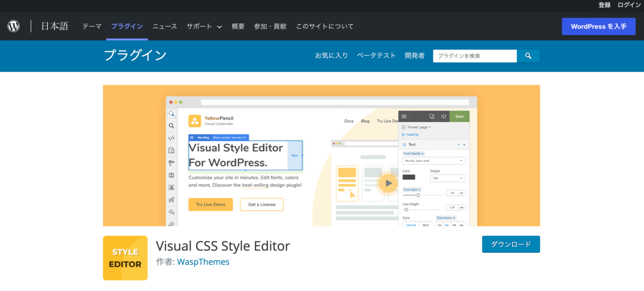
Task: Remove the Transform property tag
Action: pos(454,218)
